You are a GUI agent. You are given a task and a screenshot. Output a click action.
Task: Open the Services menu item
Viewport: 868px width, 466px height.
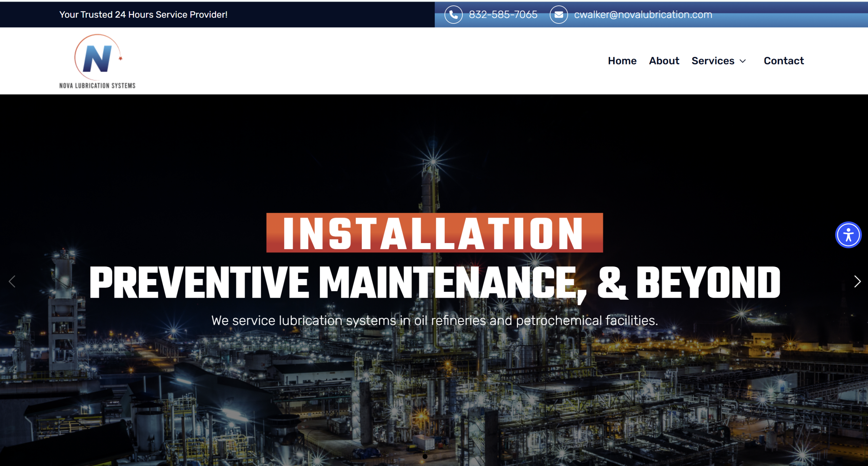[x=713, y=61]
